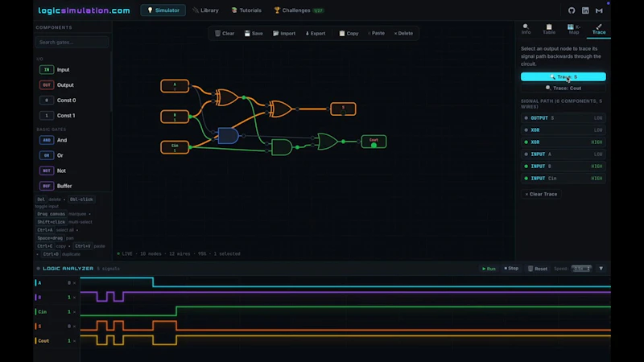Focus the Search gates field
644x362 pixels.
tap(72, 43)
